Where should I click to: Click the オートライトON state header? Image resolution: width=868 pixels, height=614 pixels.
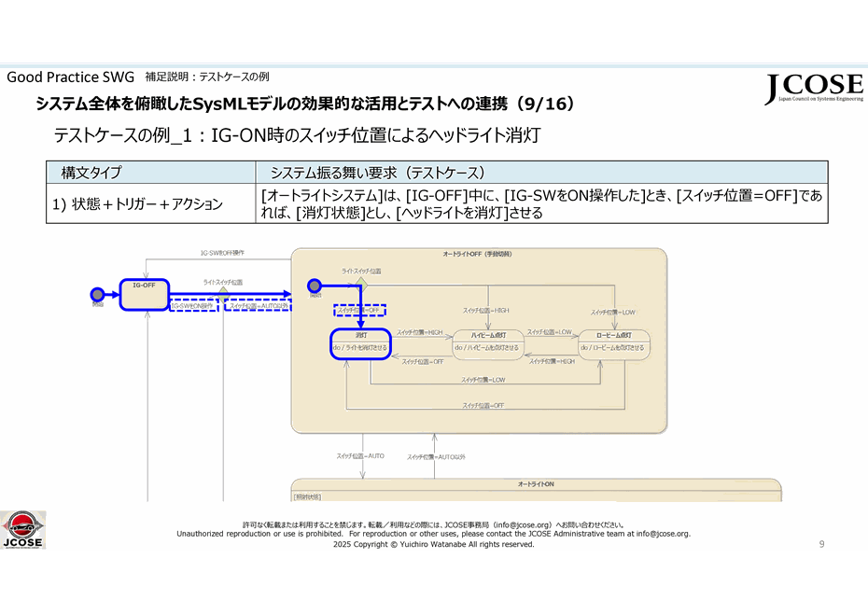tap(536, 484)
